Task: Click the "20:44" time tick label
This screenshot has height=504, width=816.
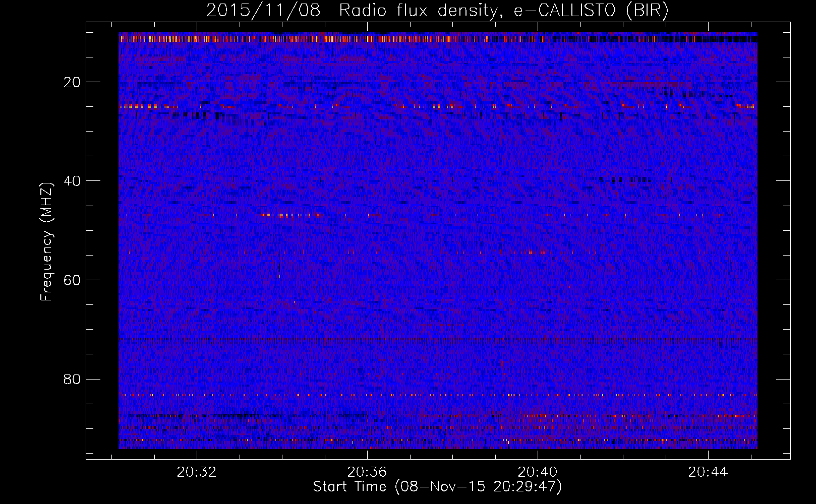Action: tap(708, 472)
